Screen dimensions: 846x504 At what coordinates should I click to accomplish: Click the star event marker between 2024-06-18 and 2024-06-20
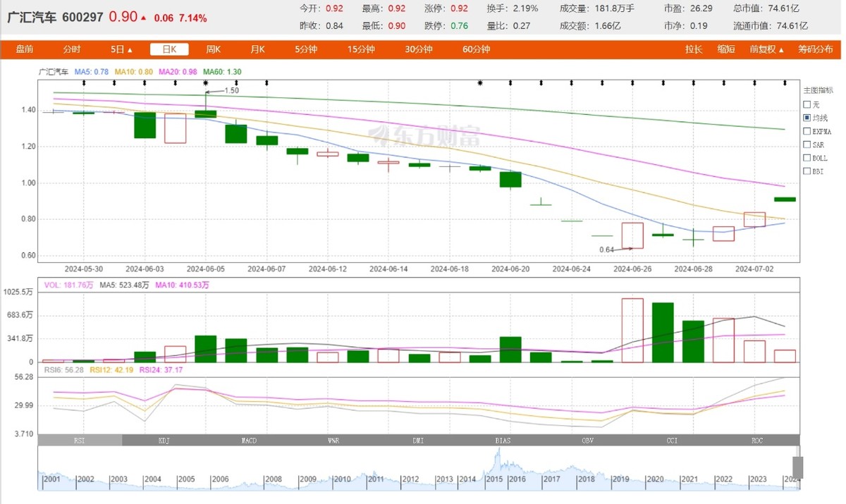[x=480, y=83]
